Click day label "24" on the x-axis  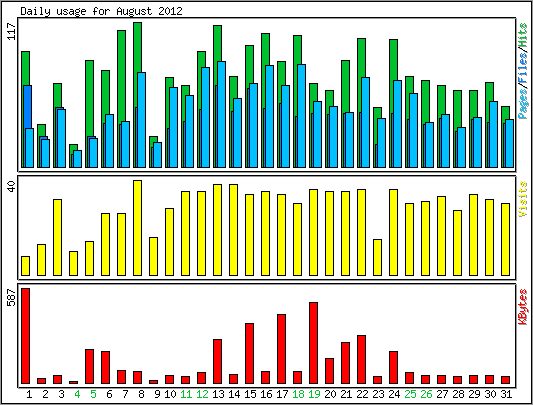click(394, 394)
